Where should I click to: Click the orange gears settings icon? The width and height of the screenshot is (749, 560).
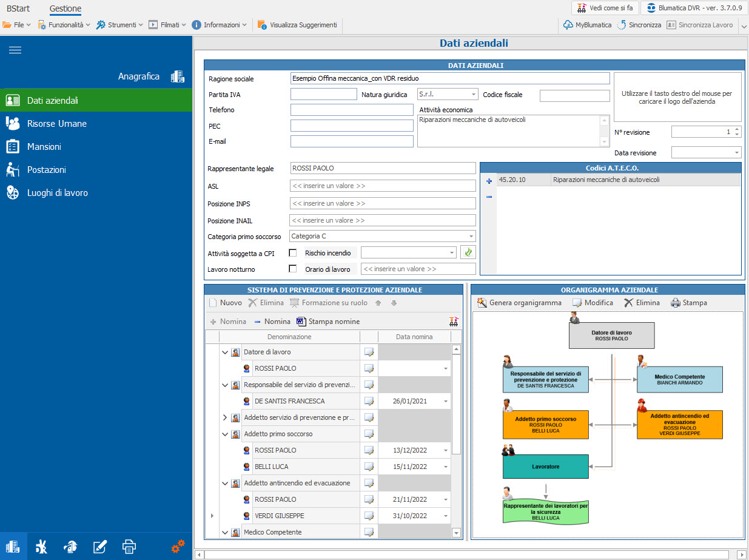pos(178,546)
